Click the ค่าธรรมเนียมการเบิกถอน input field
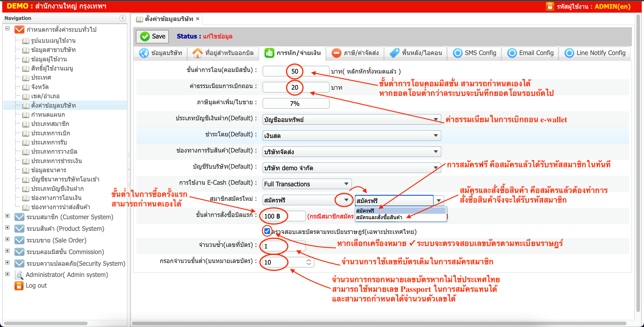Viewport: 644px width, 327px height. (x=295, y=87)
